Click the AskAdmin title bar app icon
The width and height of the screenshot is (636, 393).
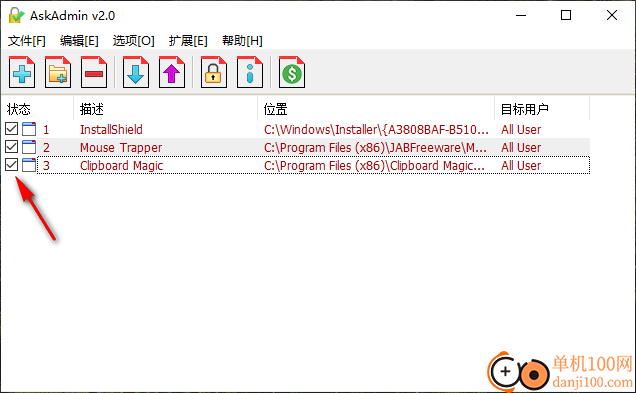coord(16,15)
